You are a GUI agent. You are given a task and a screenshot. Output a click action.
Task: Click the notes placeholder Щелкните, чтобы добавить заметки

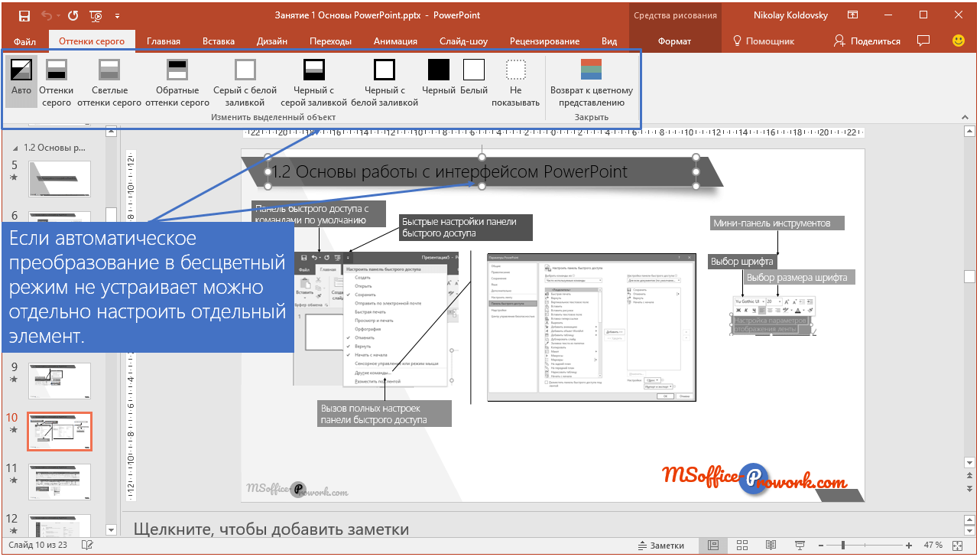click(271, 529)
